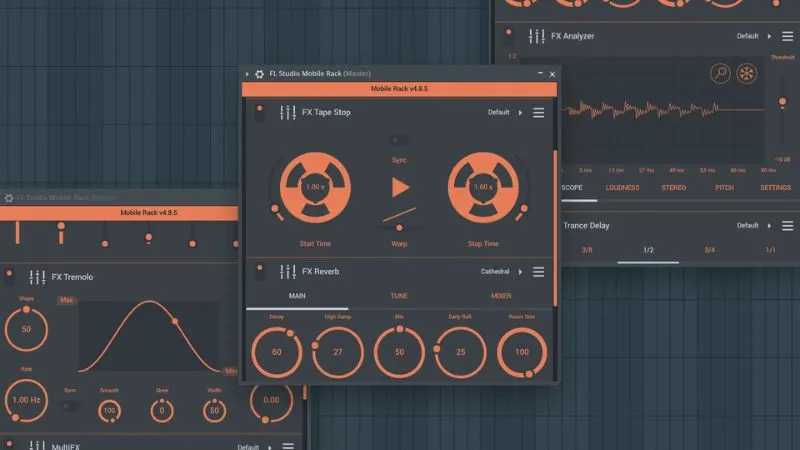
Task: Select the 3/8 Trance Delay time
Action: pyautogui.click(x=587, y=250)
